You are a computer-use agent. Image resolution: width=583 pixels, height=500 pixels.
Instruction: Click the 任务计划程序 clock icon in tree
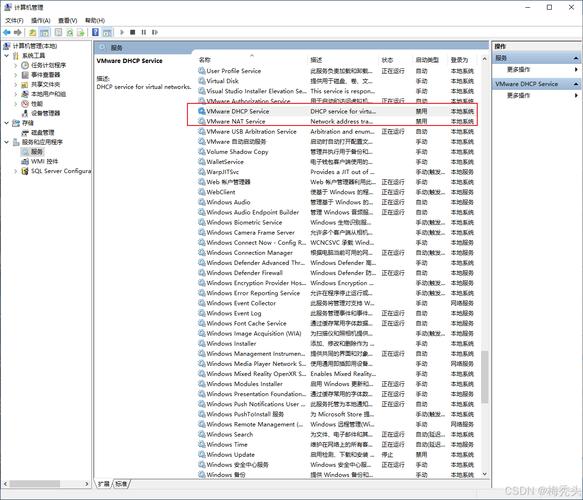25,65
